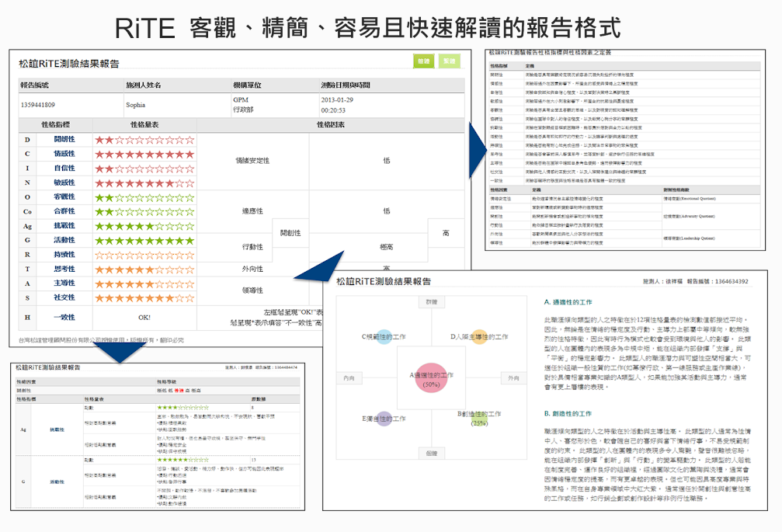
Task: Click the 性格指標 column header in main report
Action: [55, 124]
